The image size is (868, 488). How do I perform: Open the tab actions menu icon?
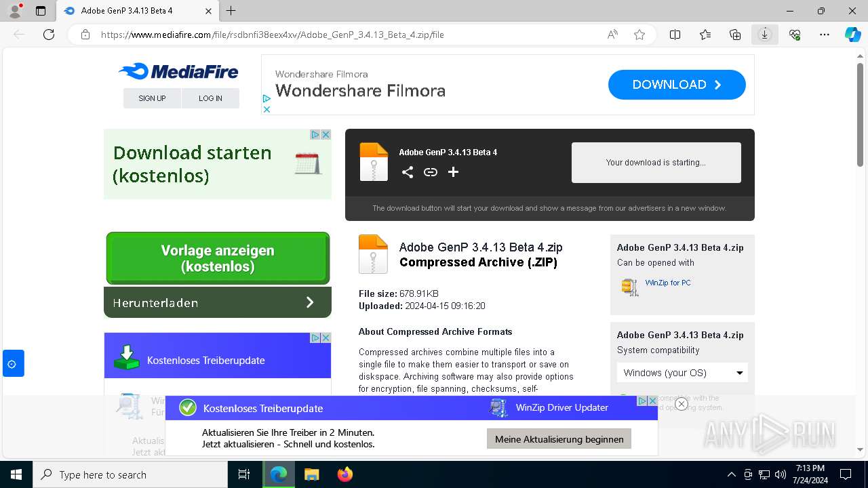point(41,11)
